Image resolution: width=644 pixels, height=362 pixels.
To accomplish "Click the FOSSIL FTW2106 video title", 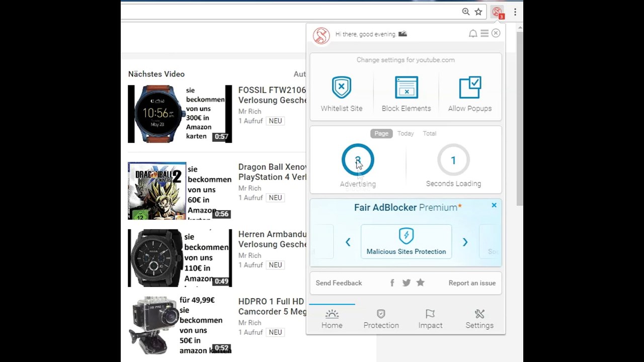I will tap(272, 95).
